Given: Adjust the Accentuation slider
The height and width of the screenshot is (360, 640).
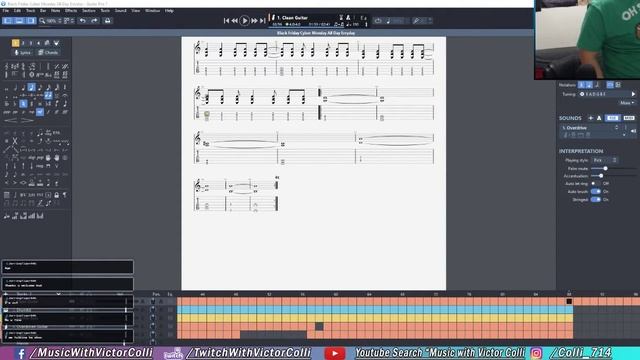Looking at the screenshot, I should (601, 176).
